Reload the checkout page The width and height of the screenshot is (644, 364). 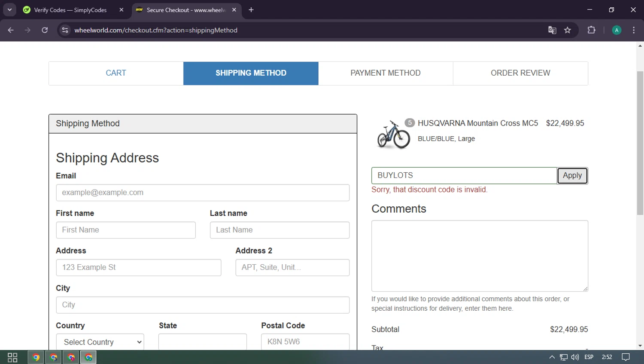pos(45,30)
